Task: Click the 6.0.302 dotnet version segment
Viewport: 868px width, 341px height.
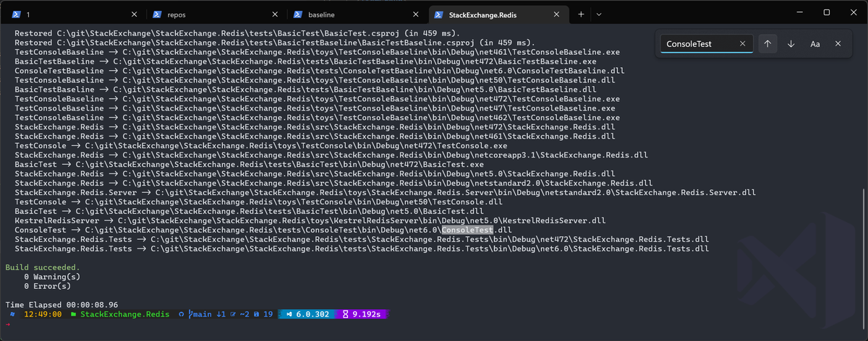Action: tap(310, 315)
